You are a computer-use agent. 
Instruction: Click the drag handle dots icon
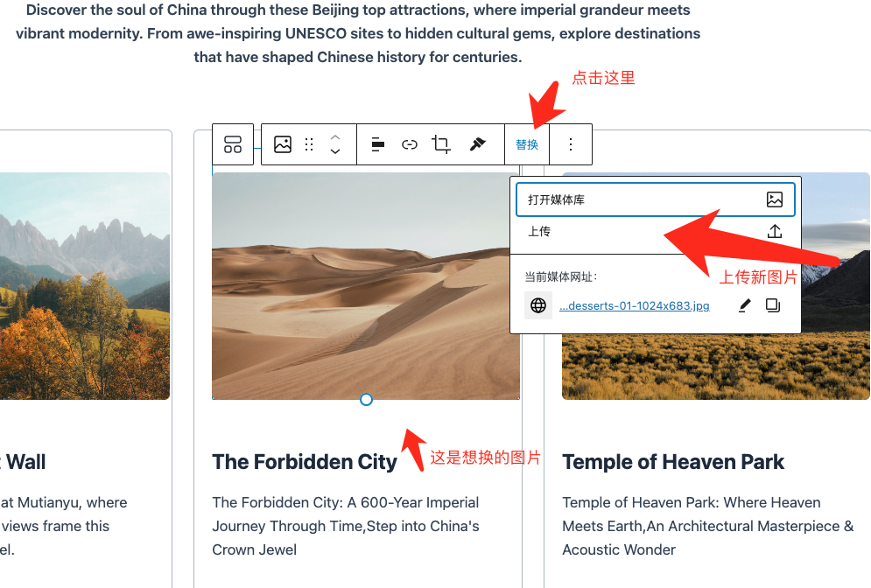tap(309, 144)
